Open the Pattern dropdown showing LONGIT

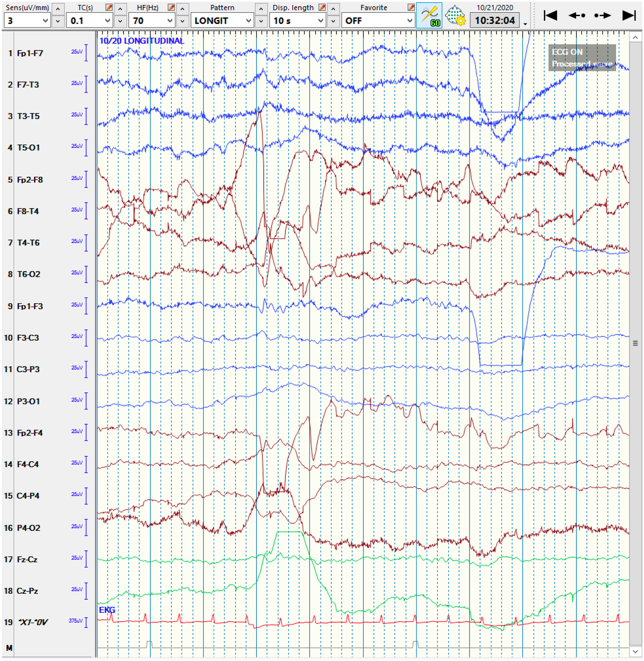(x=222, y=21)
